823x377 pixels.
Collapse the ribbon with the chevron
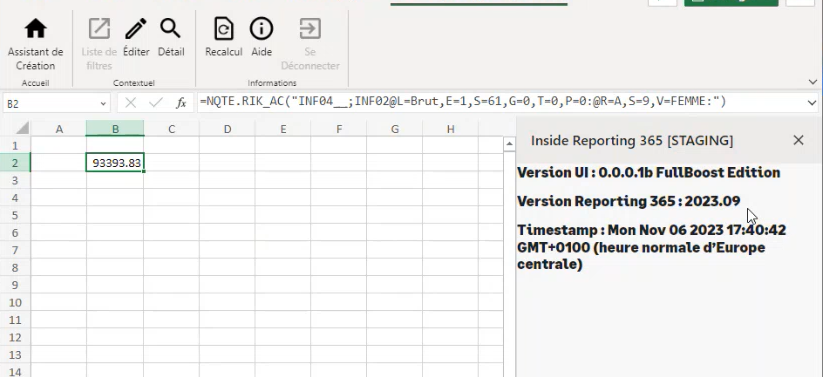pos(813,82)
